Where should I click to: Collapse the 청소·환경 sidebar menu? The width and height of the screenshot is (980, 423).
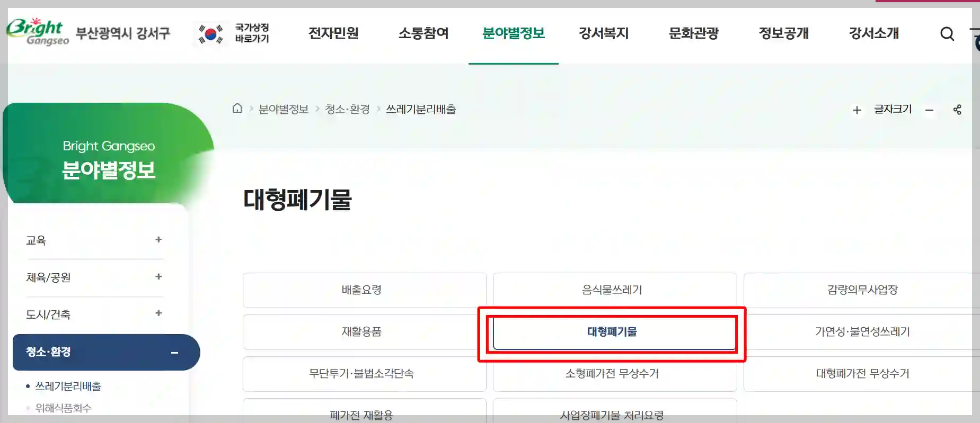coord(174,353)
